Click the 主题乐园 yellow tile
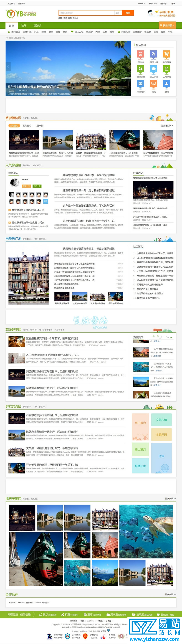 (x=161, y=434)
